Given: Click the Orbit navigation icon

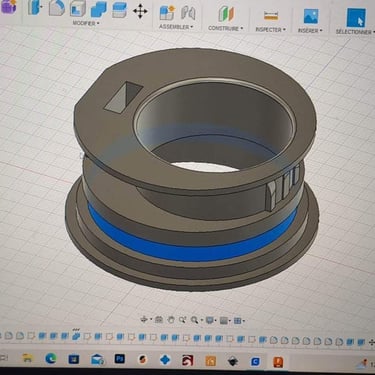Looking at the screenshot, I should (x=144, y=320).
